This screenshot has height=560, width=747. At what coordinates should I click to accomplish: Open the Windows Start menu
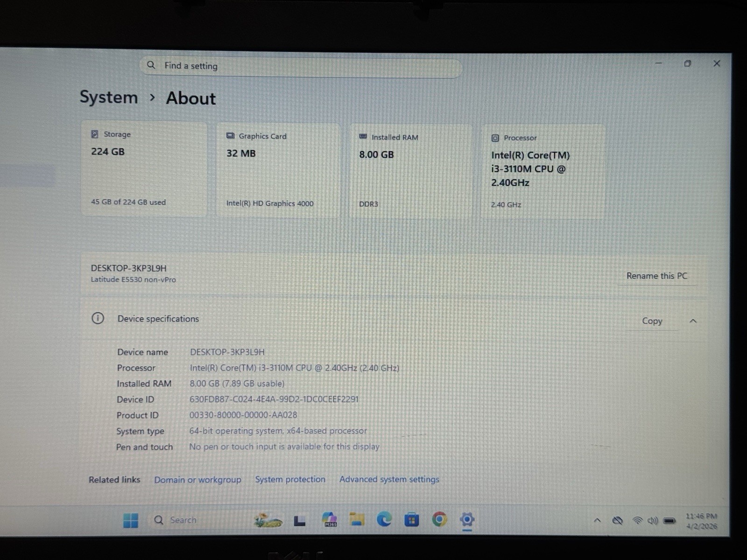131,520
